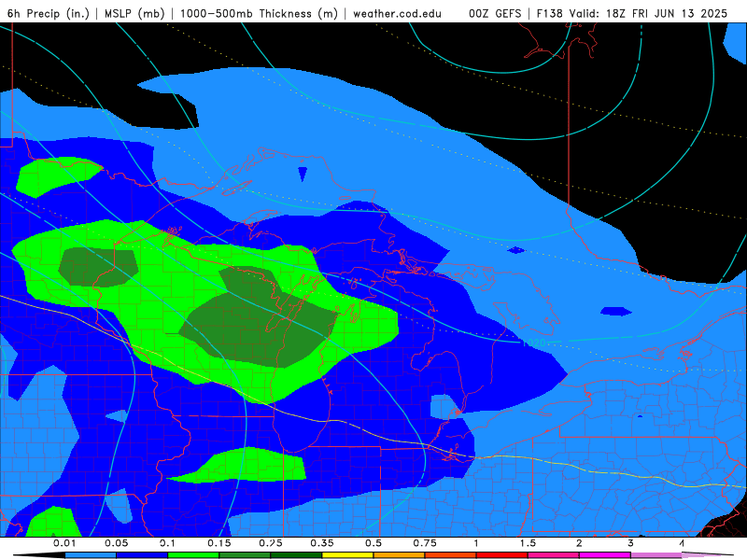The width and height of the screenshot is (747, 560).
Task: Select the darkest green 0.25 legend swatch
Action: click(296, 555)
